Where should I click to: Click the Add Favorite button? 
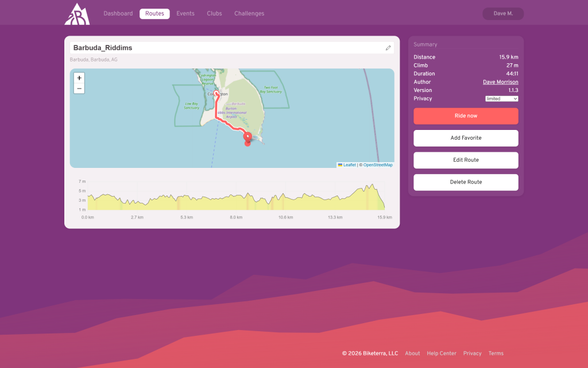tap(466, 138)
